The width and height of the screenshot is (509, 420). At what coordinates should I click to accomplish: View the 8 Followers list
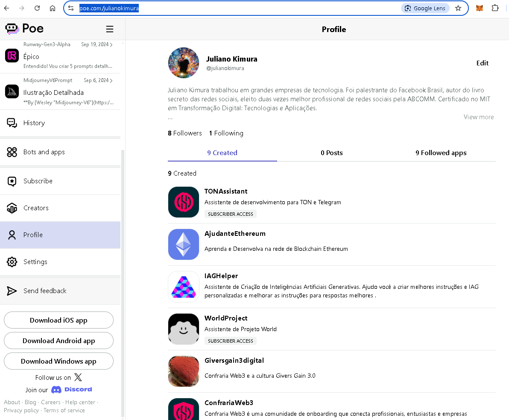[185, 133]
